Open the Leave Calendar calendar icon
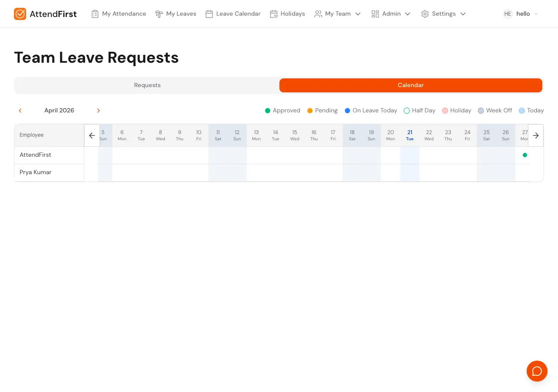Viewport: 558px width, 392px height. click(210, 14)
